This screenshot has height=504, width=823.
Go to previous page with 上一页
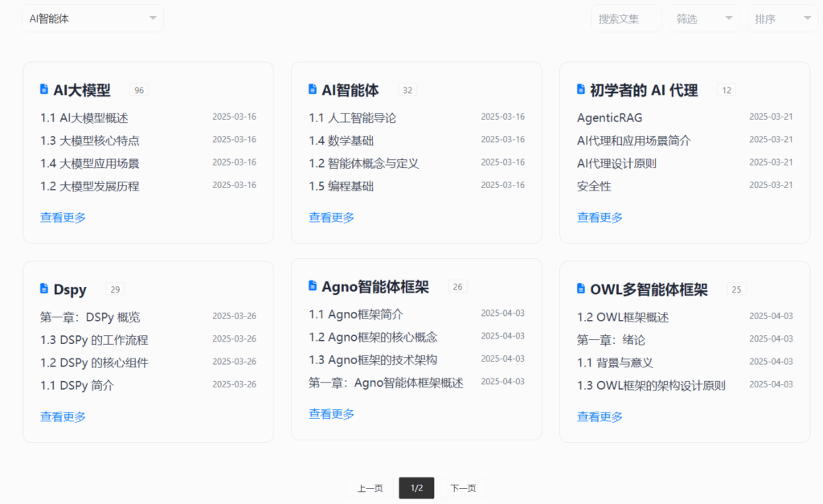[370, 488]
